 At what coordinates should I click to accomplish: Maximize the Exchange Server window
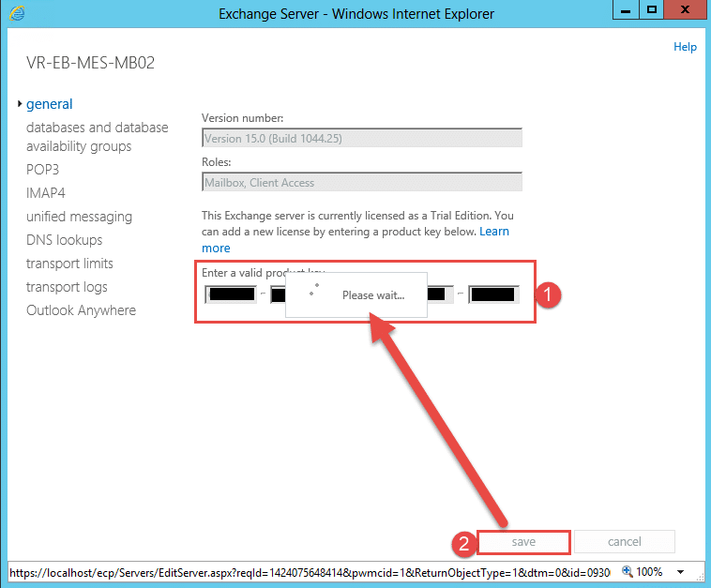coord(652,10)
